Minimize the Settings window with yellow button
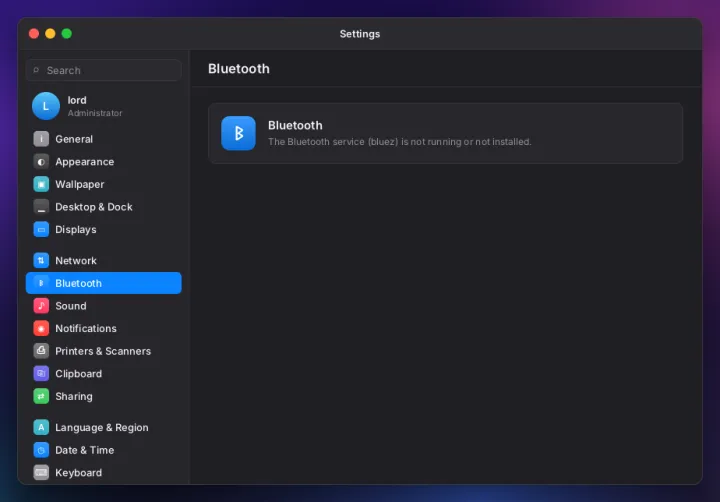 51,34
